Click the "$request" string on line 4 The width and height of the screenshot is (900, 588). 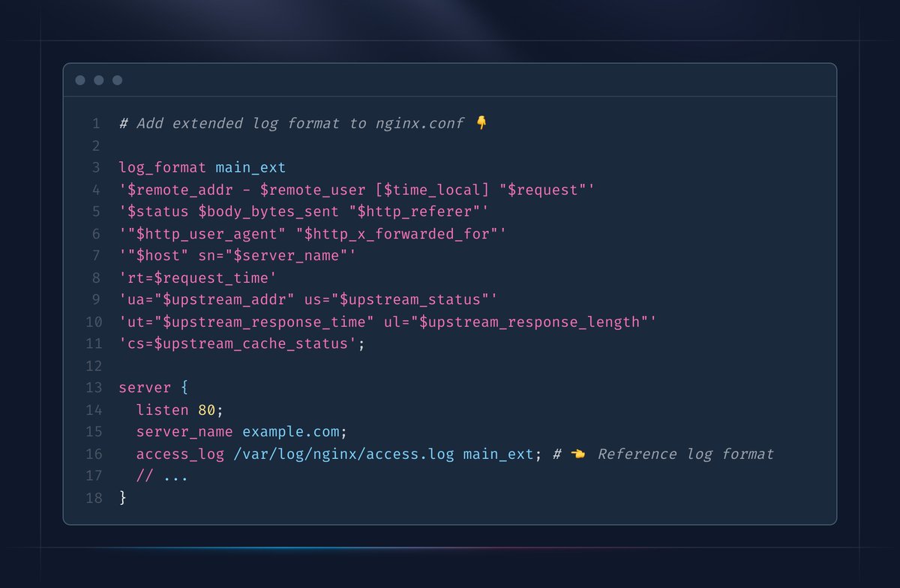point(541,190)
